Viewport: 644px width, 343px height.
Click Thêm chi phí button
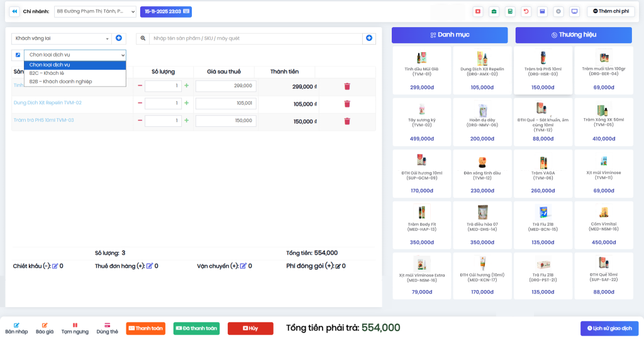611,11
